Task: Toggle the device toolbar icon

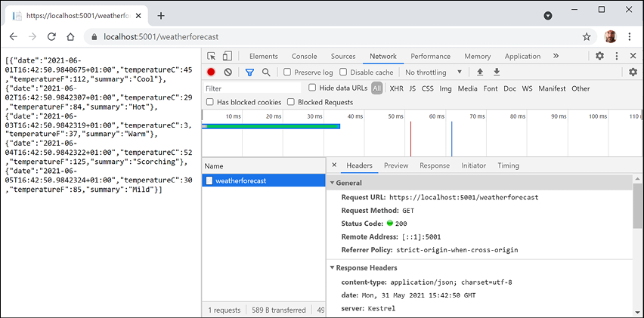Action: pos(227,56)
